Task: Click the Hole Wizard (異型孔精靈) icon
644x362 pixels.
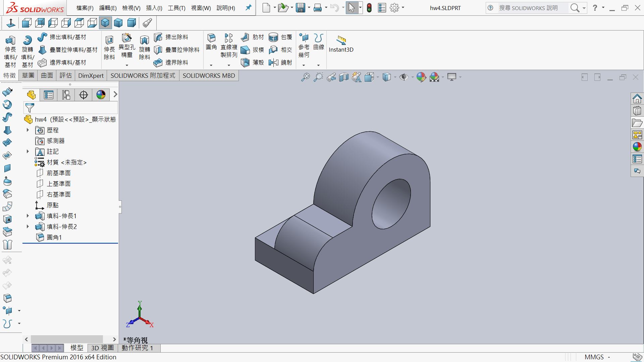Action: click(127, 38)
